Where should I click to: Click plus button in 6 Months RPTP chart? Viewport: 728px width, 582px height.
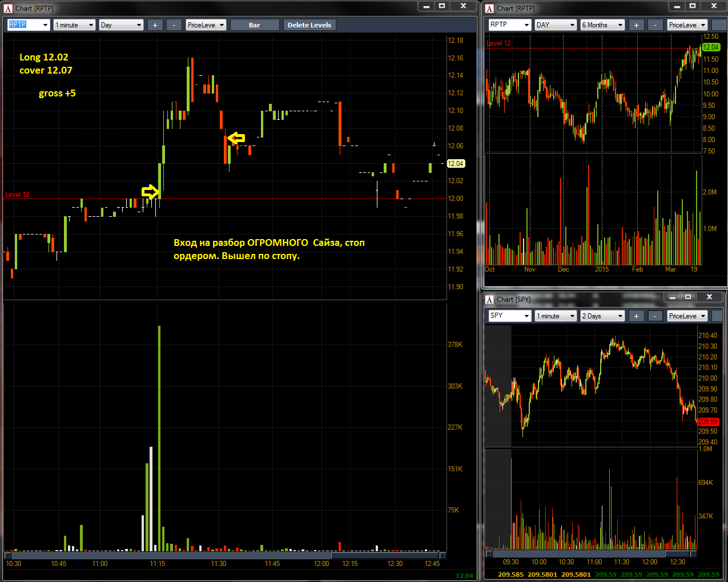(x=636, y=25)
